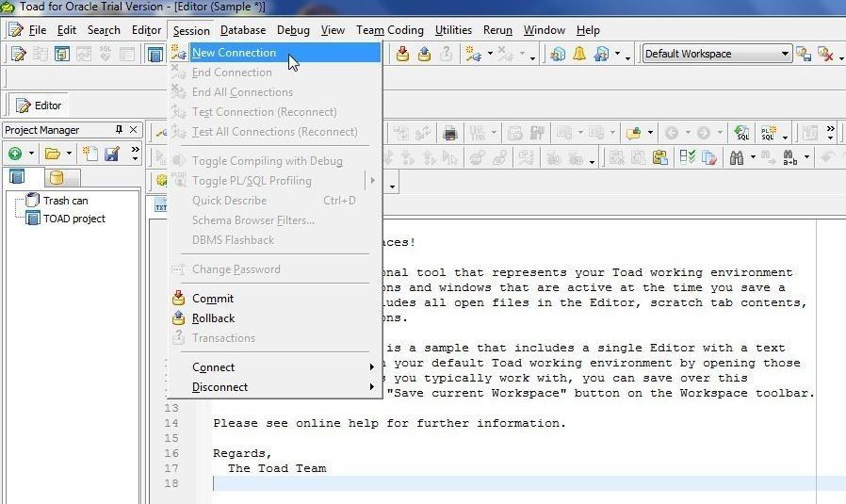Expand editor toolbar overflow chevron at right
The width and height of the screenshot is (846, 504).
point(830,133)
